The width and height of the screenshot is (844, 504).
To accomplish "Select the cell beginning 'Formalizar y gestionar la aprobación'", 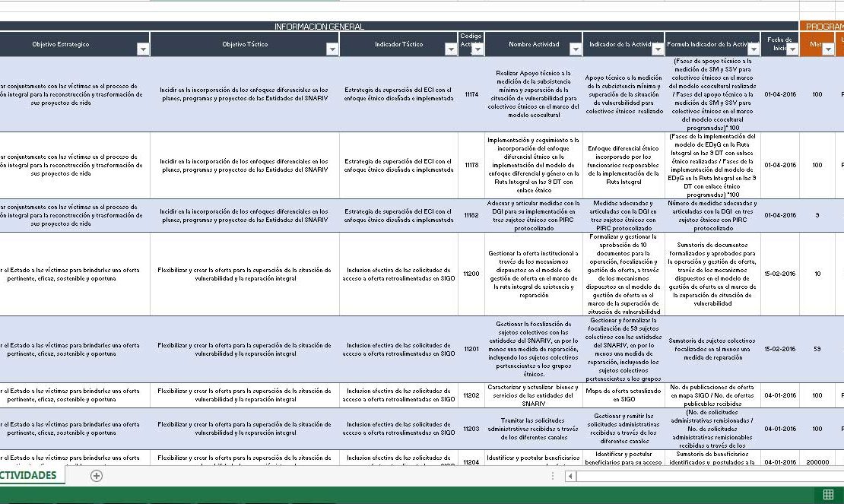I will 623,274.
